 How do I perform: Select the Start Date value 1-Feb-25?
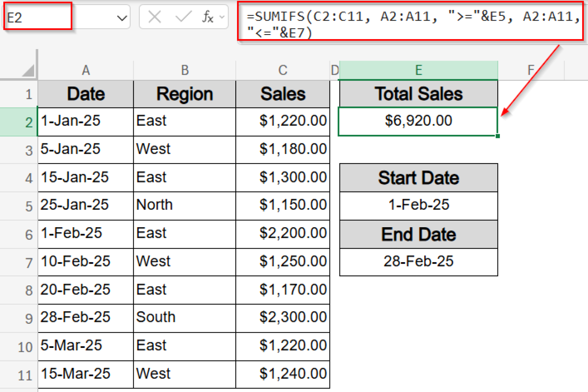click(418, 205)
